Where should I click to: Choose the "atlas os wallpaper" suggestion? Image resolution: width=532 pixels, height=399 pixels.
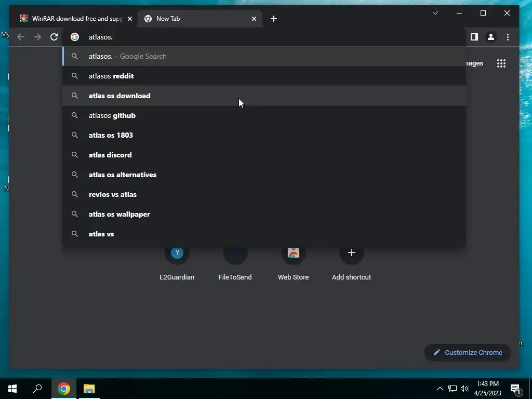pos(264,214)
